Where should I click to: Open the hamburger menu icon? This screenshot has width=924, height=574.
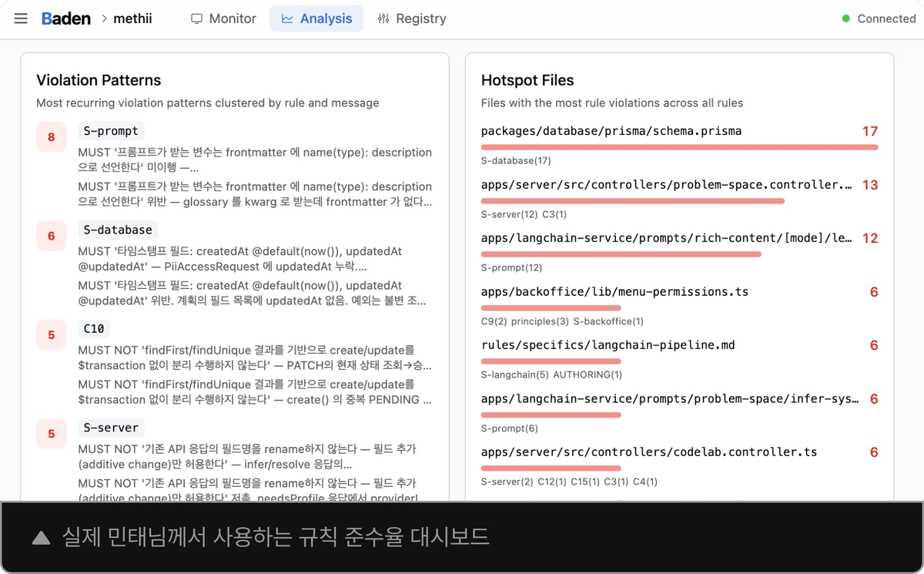[x=21, y=18]
